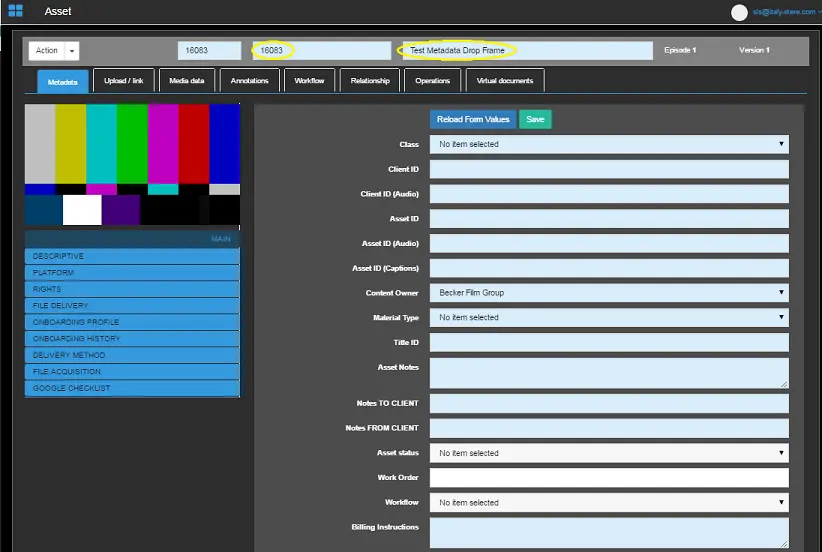Expand the Material Type dropdown
Viewport: 822px width, 552px height.
[609, 317]
